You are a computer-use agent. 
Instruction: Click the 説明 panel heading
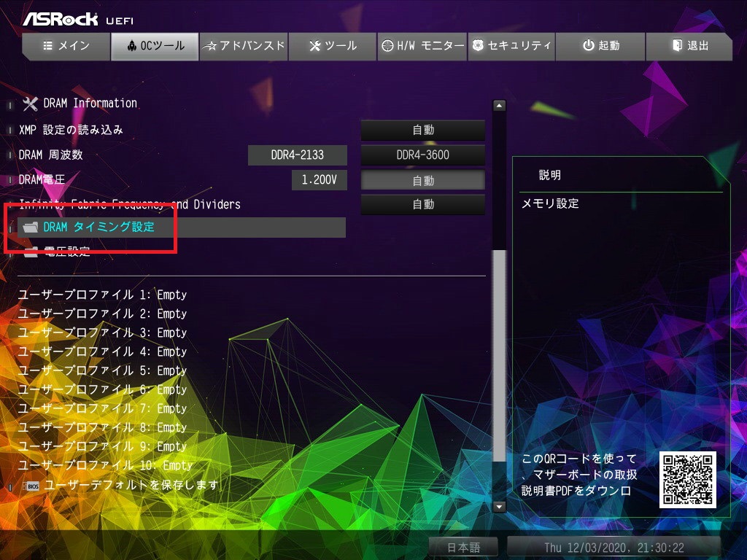pos(550,175)
